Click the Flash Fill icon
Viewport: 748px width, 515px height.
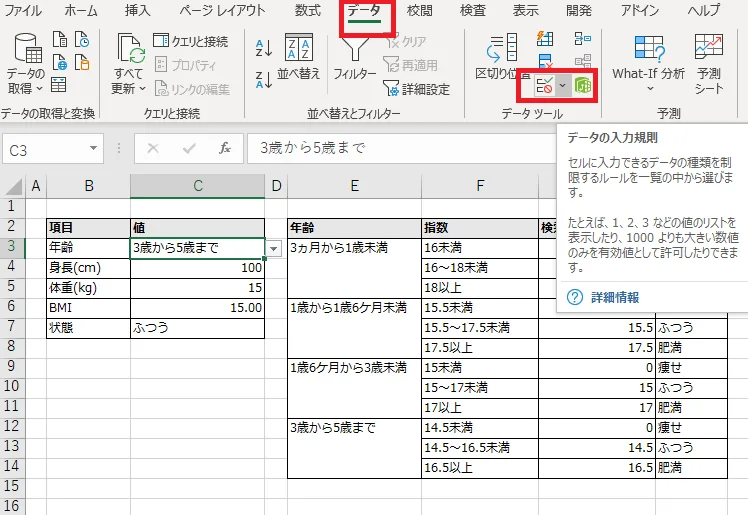[545, 39]
